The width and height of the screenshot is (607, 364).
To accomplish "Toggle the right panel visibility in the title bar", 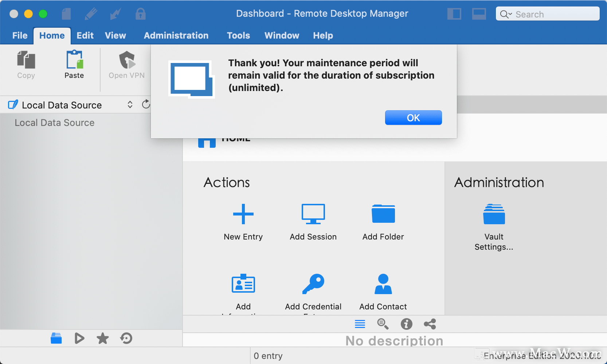I will coord(479,14).
